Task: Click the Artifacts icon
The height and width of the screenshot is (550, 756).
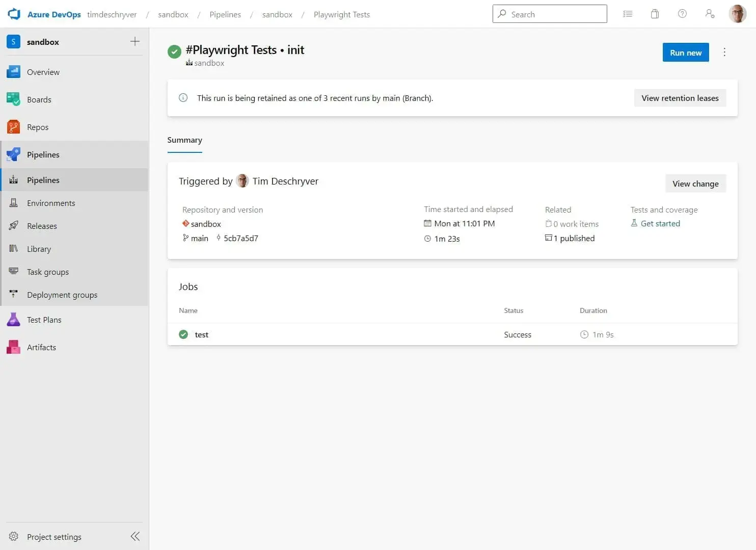Action: tap(13, 347)
